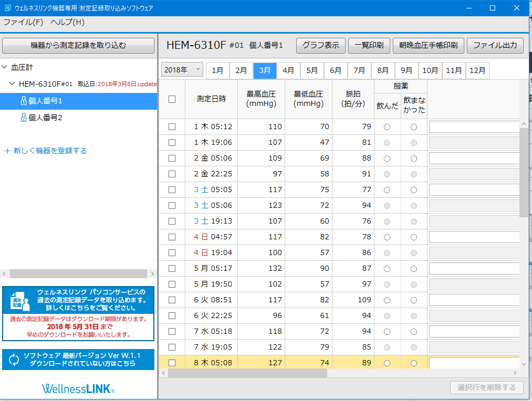Click the refresh icon in software version banner
Image resolution: width=532 pixels, height=401 pixels.
(14, 360)
